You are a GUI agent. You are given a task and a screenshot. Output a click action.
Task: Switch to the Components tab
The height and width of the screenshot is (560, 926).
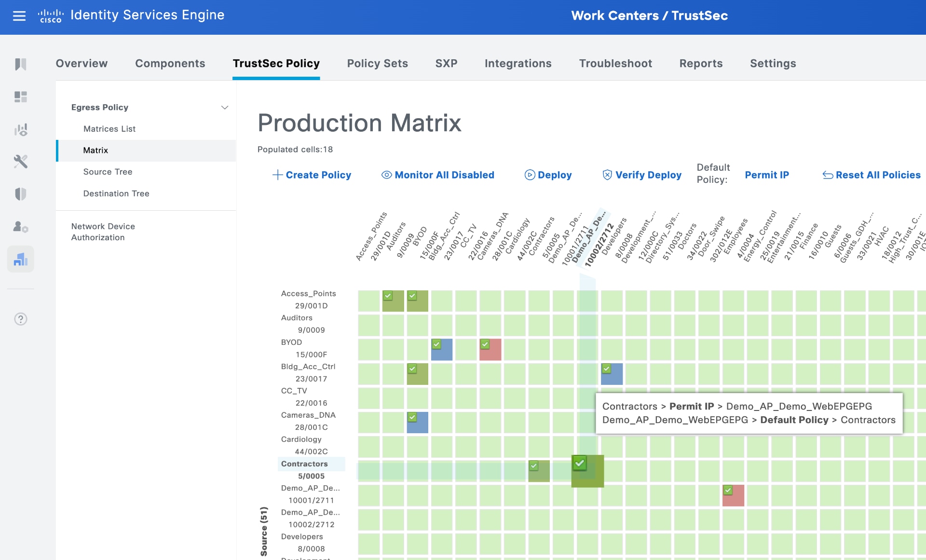[170, 63]
